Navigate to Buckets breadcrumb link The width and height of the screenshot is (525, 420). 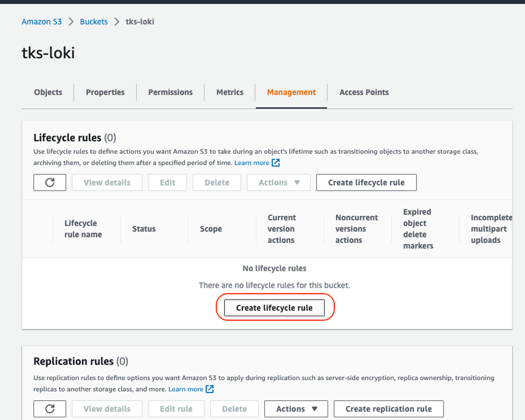point(94,22)
